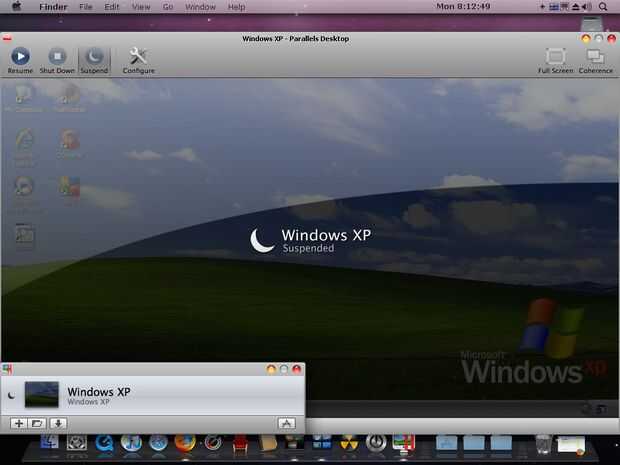This screenshot has height=465, width=620.
Task: Minimize the VM list window with yellow button
Action: [271, 369]
